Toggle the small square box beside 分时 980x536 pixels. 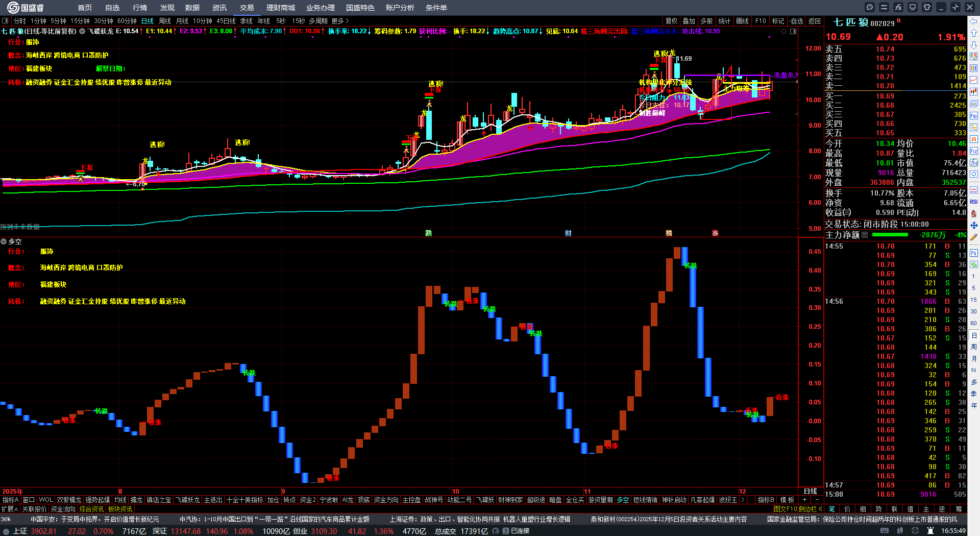[5, 21]
